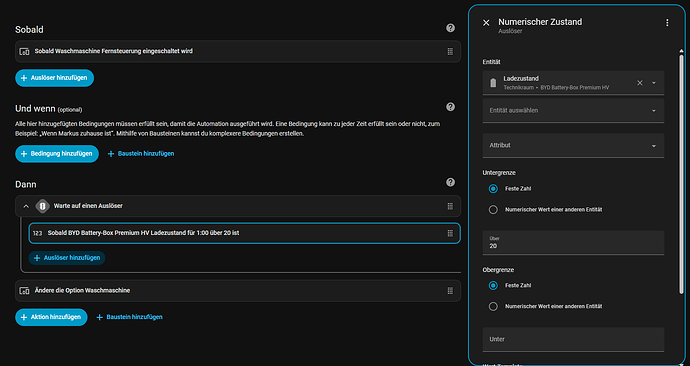Click the device icon of Sobald Waschmaschine trigger
Viewport: 690px width, 366px height.
(x=24, y=51)
